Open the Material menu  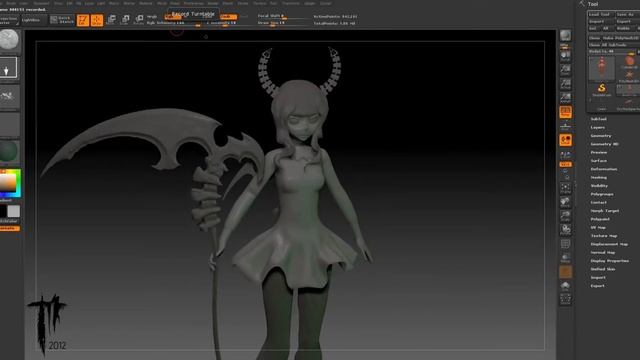pyautogui.click(x=145, y=3)
